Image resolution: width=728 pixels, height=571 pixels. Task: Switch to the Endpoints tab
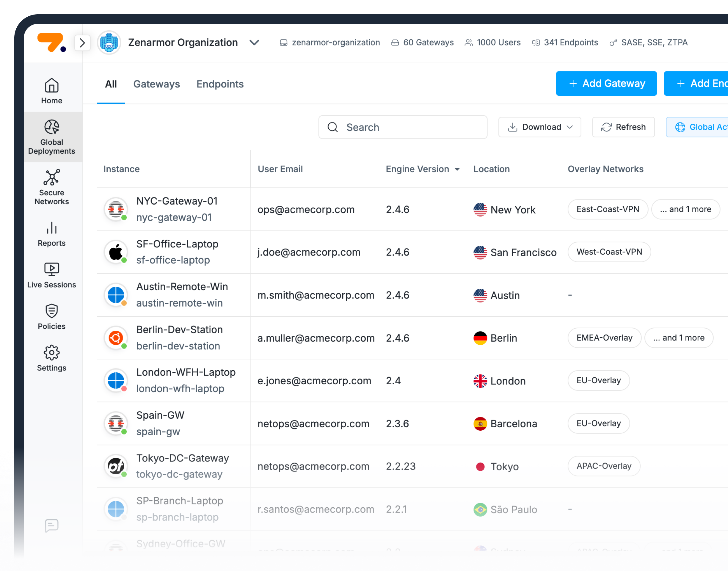[x=219, y=84]
